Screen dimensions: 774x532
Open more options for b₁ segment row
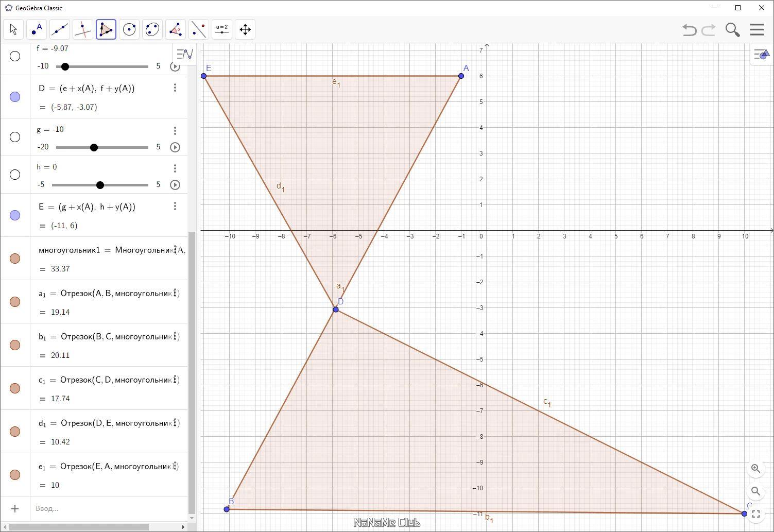click(x=175, y=336)
